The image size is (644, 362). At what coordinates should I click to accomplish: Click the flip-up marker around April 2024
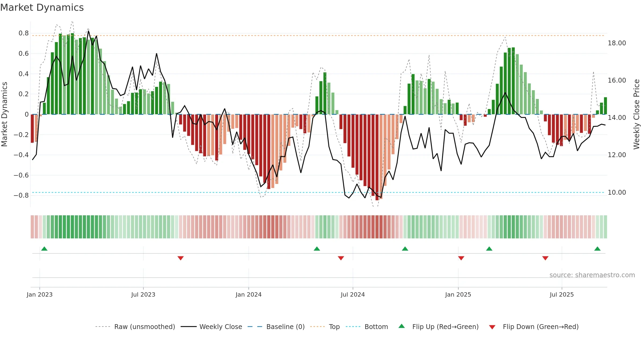pyautogui.click(x=317, y=249)
